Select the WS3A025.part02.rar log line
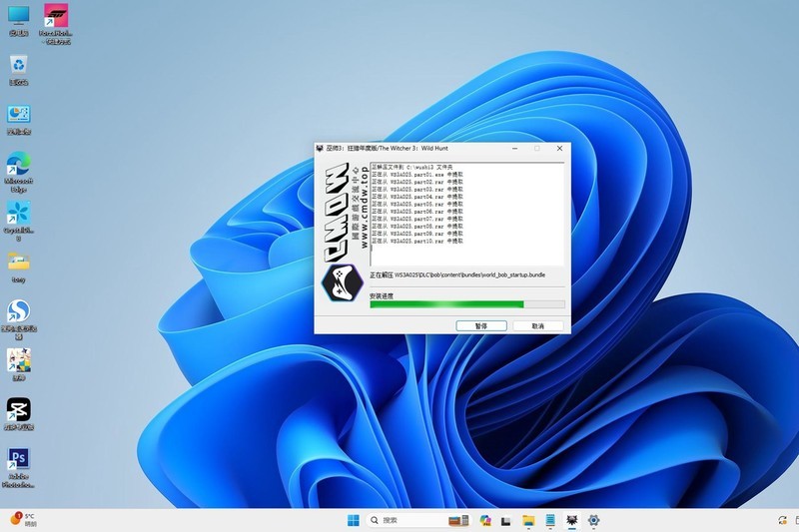Screen dimensions: 799x532 click(417, 182)
